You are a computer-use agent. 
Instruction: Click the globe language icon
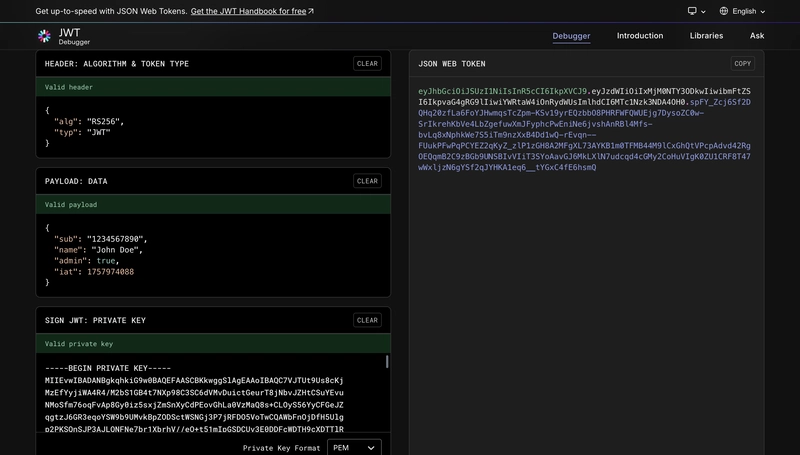coord(723,11)
